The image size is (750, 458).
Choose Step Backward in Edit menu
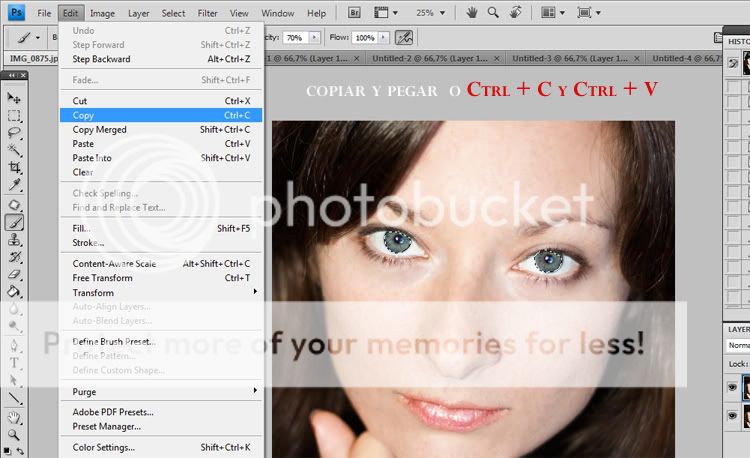coord(161,59)
